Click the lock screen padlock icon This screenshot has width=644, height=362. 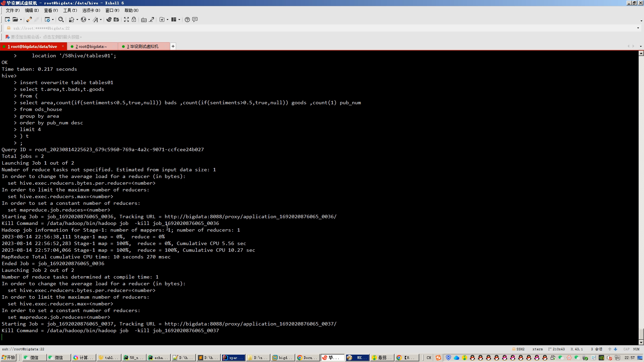coord(134,19)
